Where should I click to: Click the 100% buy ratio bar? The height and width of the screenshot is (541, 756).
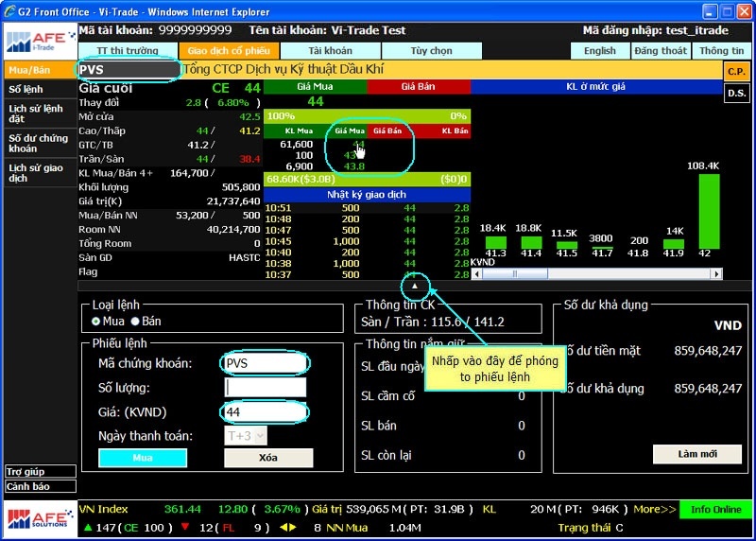367,116
